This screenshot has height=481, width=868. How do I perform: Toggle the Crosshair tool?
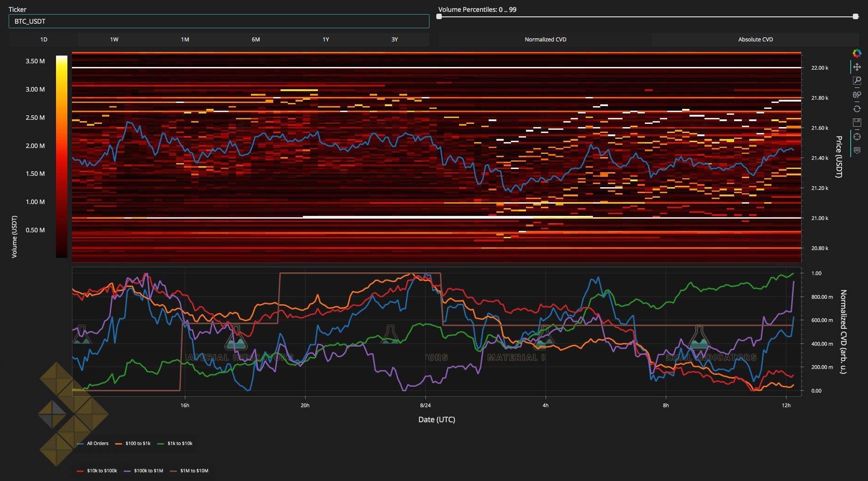coord(857,137)
